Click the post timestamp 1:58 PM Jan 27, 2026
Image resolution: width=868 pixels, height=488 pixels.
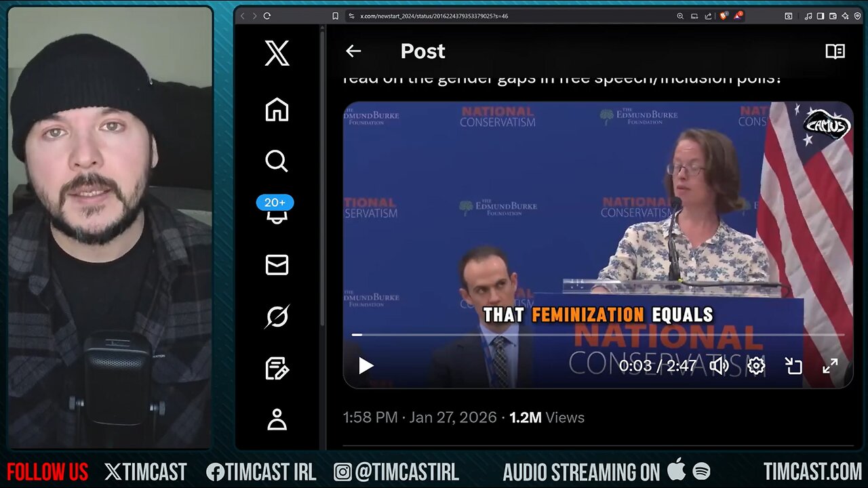[x=420, y=418]
